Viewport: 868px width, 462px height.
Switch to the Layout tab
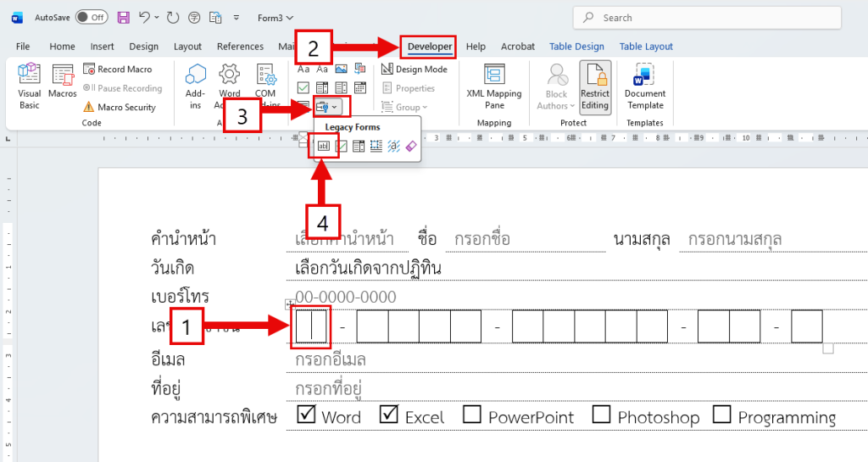tap(187, 47)
